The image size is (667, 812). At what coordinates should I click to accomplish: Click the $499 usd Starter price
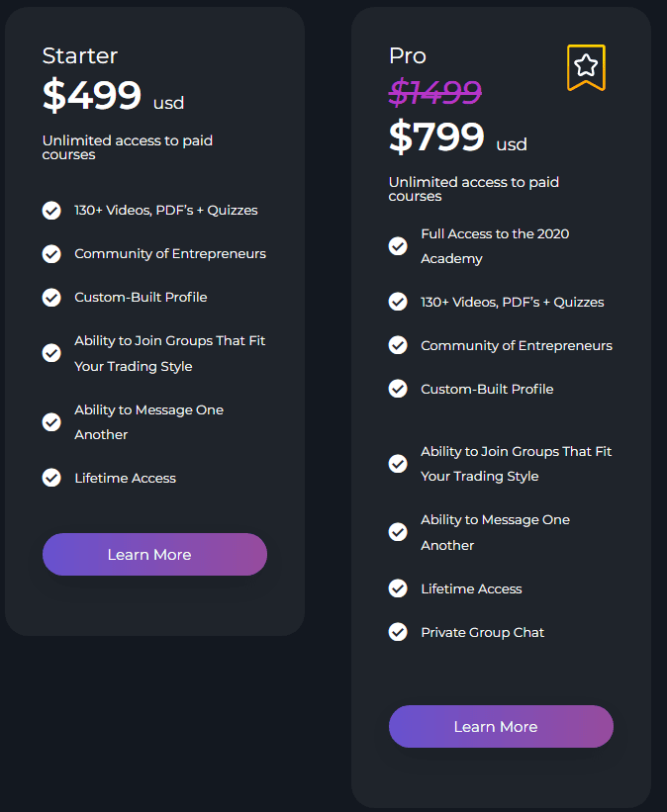click(113, 95)
